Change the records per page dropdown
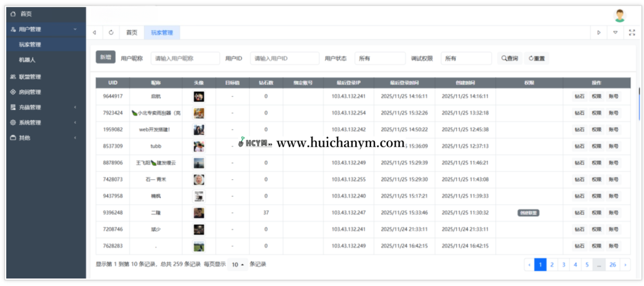Image resolution: width=644 pixels, height=286 pixels. pyautogui.click(x=237, y=265)
